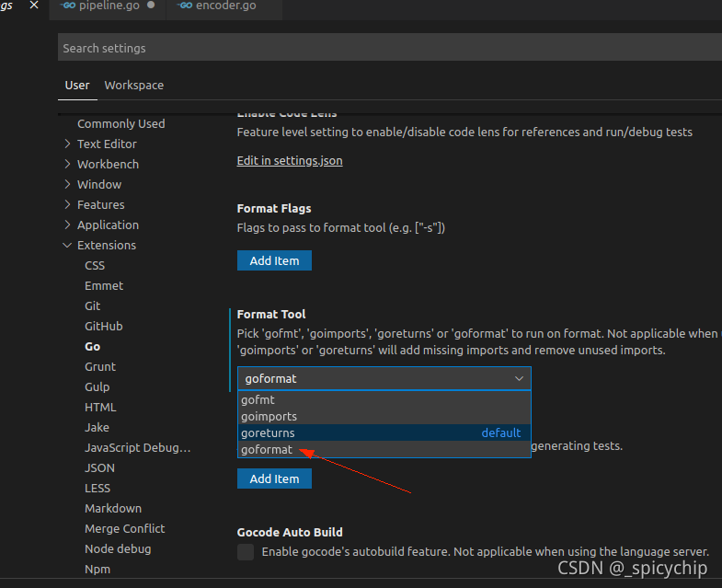Switch to the pipeline.go tab

click(x=108, y=6)
